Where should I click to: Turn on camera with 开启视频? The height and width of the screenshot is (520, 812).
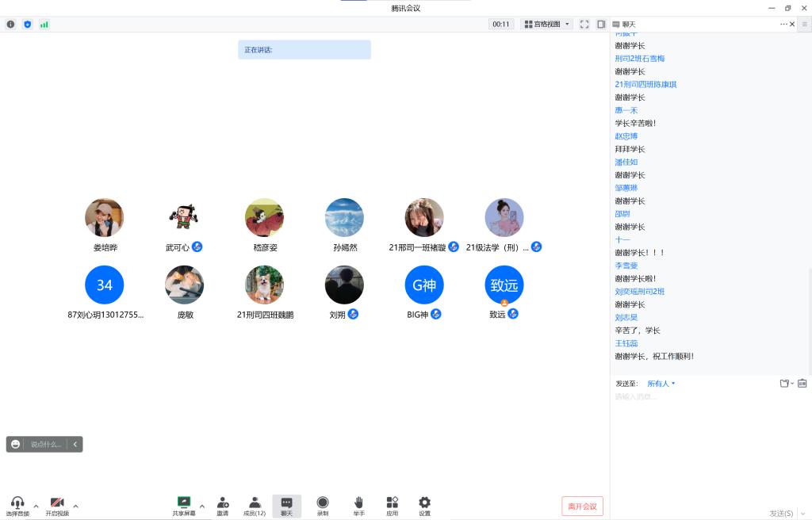57,506
